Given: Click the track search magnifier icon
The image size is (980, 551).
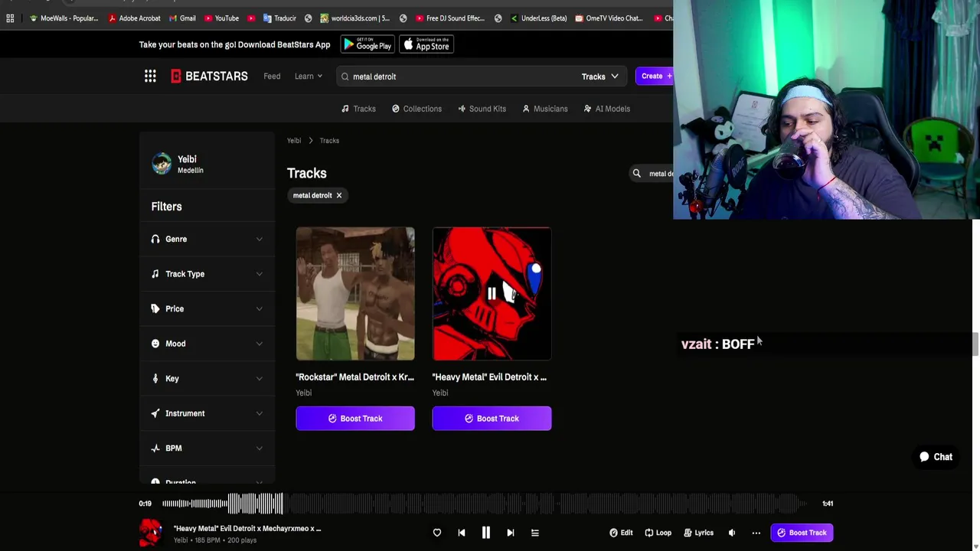Looking at the screenshot, I should (x=636, y=174).
